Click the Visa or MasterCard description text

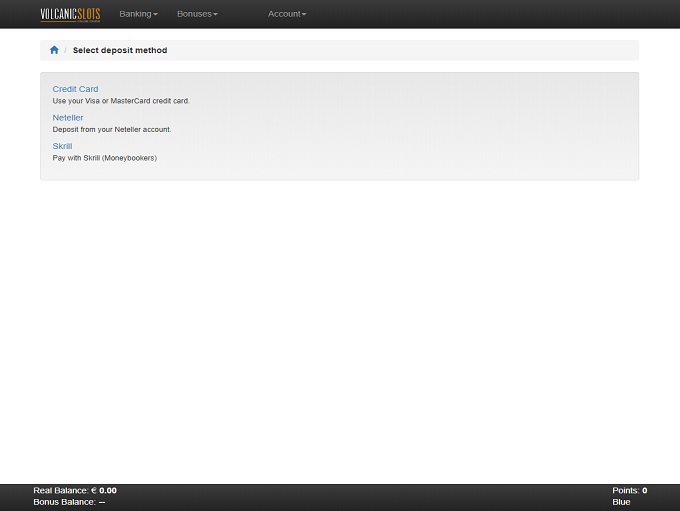pos(121,101)
